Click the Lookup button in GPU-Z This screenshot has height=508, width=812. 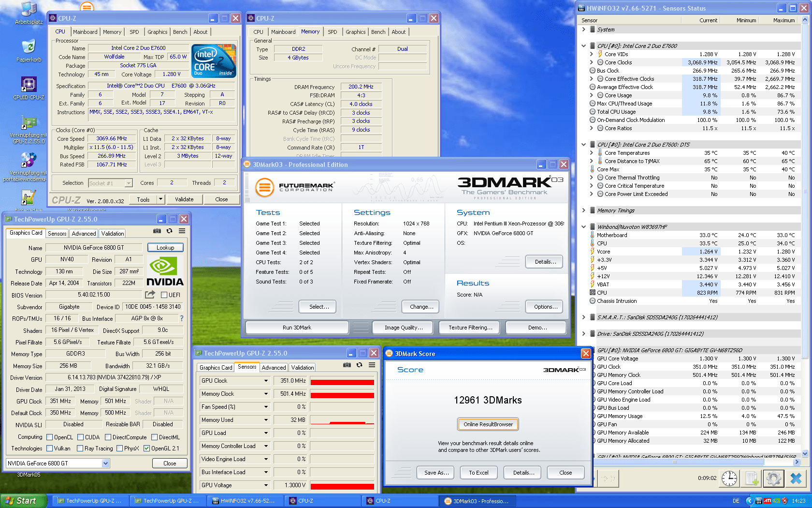[165, 247]
